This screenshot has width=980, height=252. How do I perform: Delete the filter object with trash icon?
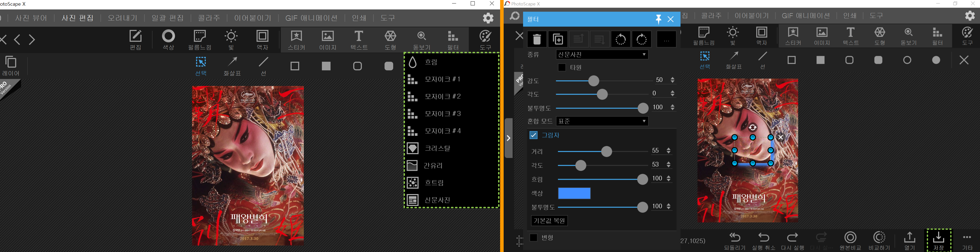(537, 39)
